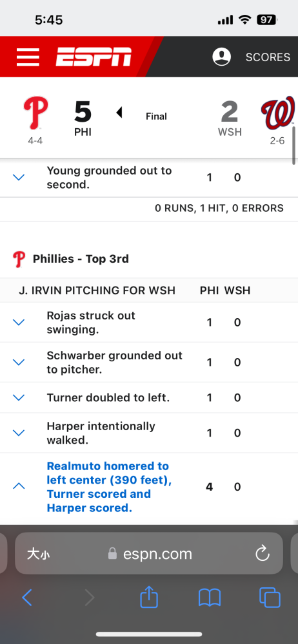Open Safari bookmarks
This screenshot has height=644, width=298.
click(x=210, y=598)
